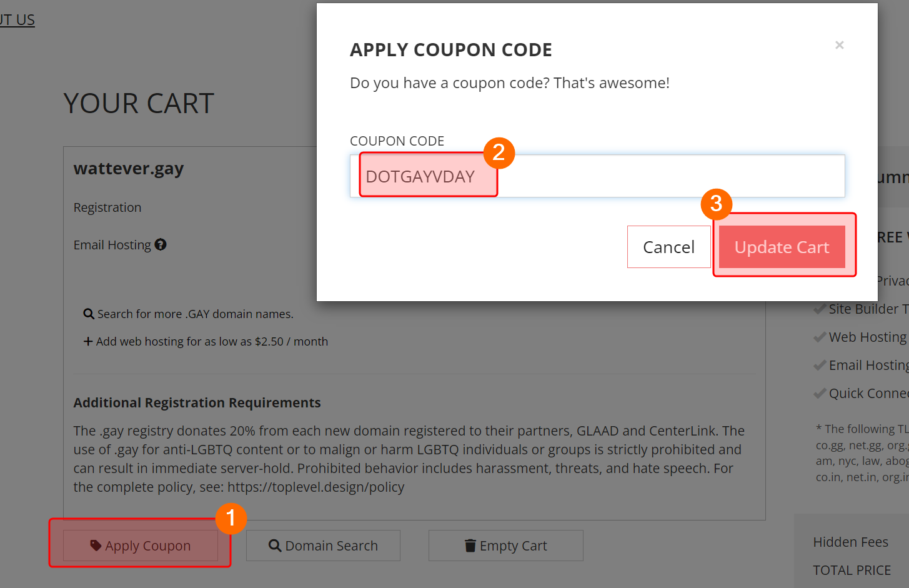The image size is (909, 588).
Task: Click the plus icon before Add web hosting
Action: [88, 341]
